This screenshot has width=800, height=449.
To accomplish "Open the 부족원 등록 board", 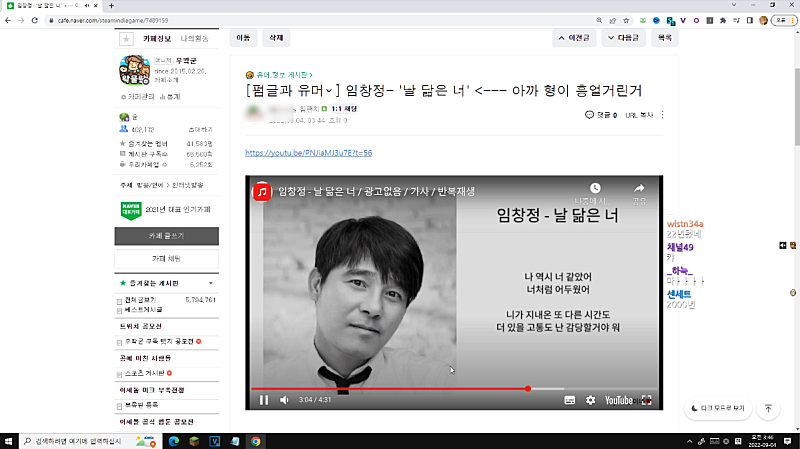I will coord(141,405).
